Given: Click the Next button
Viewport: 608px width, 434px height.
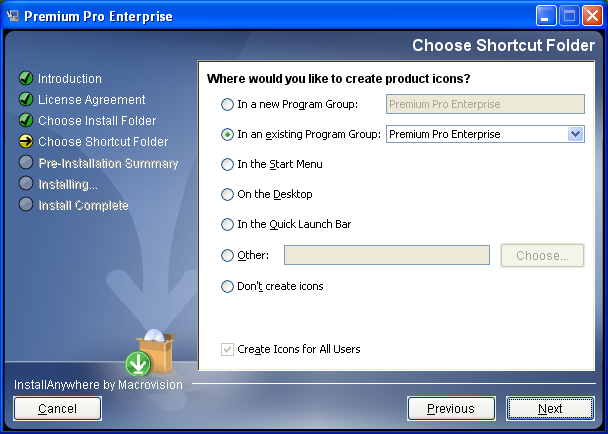Looking at the screenshot, I should click(x=550, y=408).
